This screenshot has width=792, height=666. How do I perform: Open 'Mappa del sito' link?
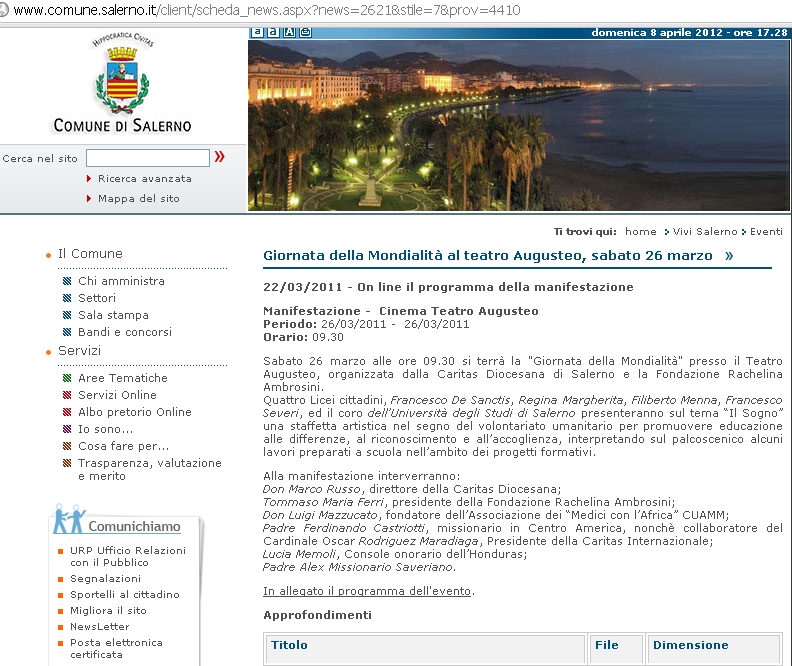pyautogui.click(x=138, y=199)
